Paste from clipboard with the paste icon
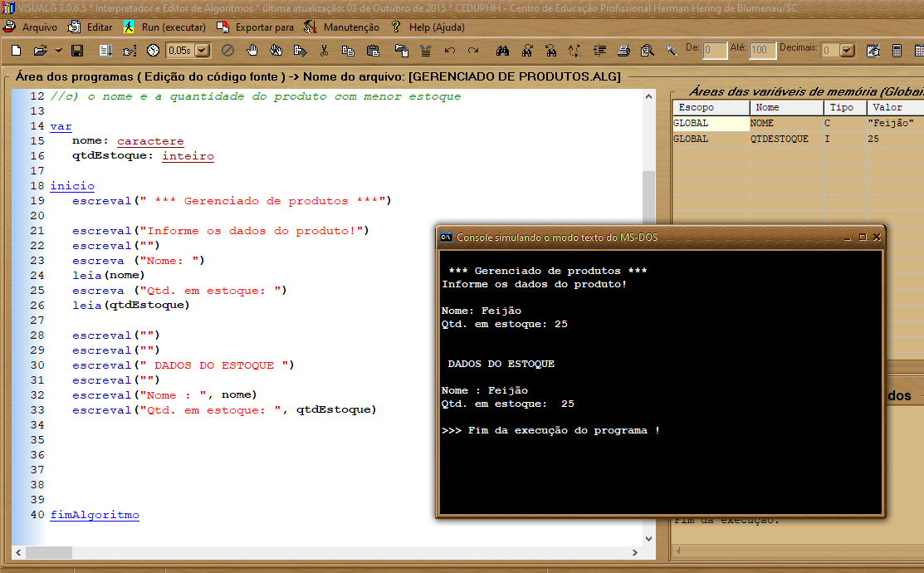 tap(373, 51)
